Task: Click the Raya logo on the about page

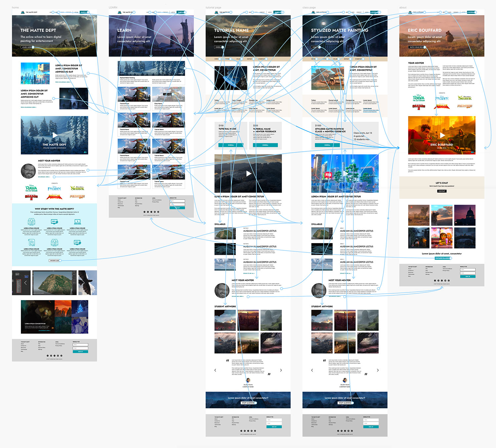Action: (x=419, y=98)
